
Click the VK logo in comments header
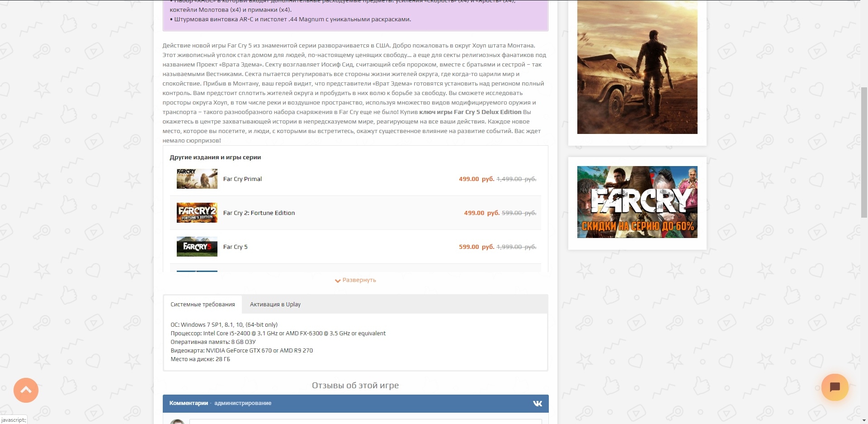coord(538,403)
